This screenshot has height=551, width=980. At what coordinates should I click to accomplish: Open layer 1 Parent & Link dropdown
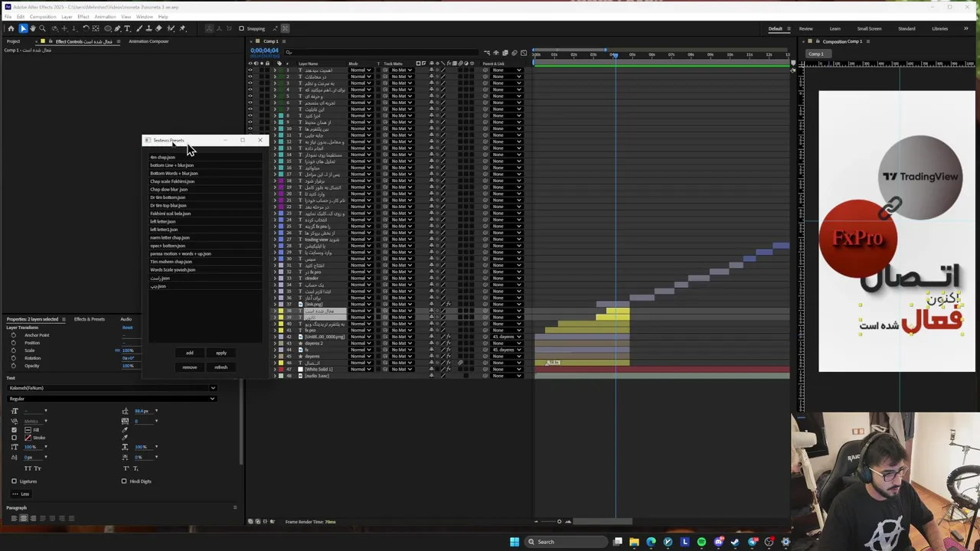pyautogui.click(x=507, y=70)
